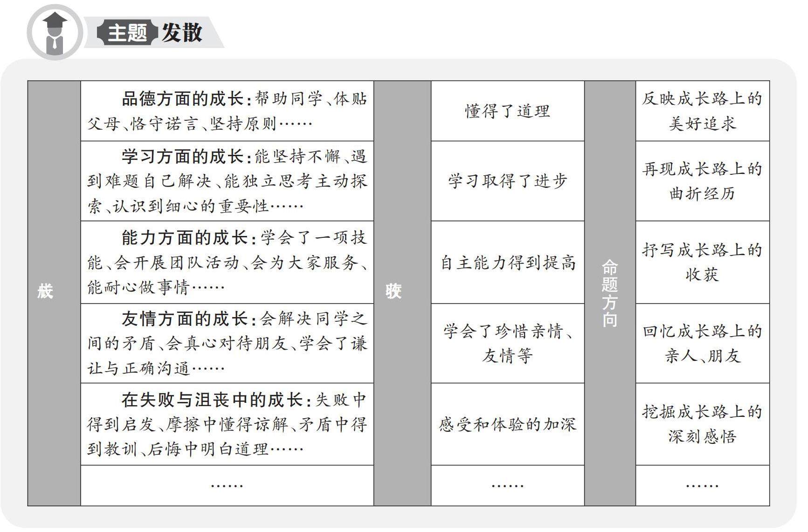Click the ellipsis cell below 感受和体验的加深
The height and width of the screenshot is (532, 808).
click(x=508, y=485)
